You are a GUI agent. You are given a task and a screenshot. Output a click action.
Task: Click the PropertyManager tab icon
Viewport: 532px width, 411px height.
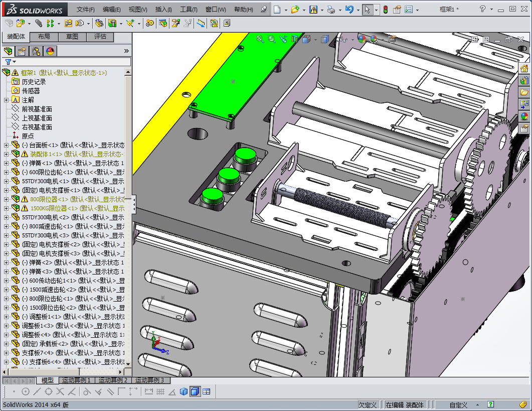click(x=22, y=51)
